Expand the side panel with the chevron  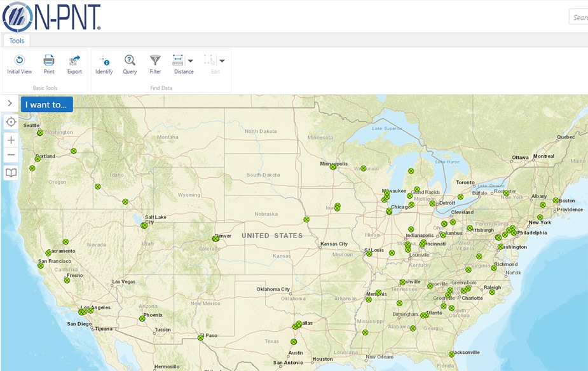10,103
